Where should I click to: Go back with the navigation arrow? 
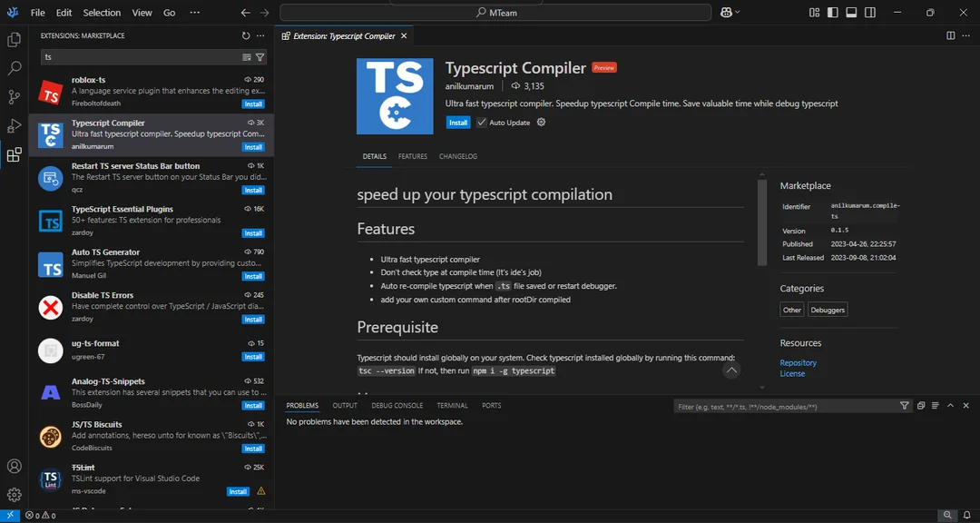[x=246, y=13]
